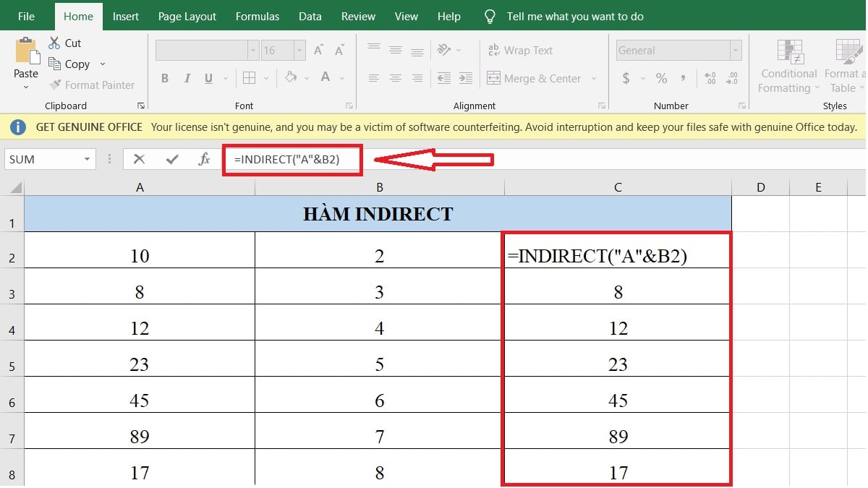The width and height of the screenshot is (868, 488).
Task: Toggle Italic formatting
Action: pyautogui.click(x=187, y=78)
